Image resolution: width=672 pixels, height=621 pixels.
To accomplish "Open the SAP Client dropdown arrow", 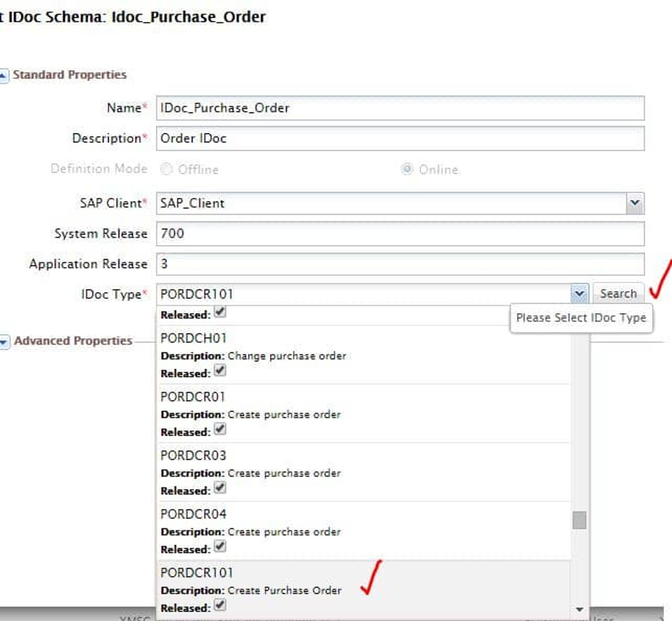I will (635, 203).
